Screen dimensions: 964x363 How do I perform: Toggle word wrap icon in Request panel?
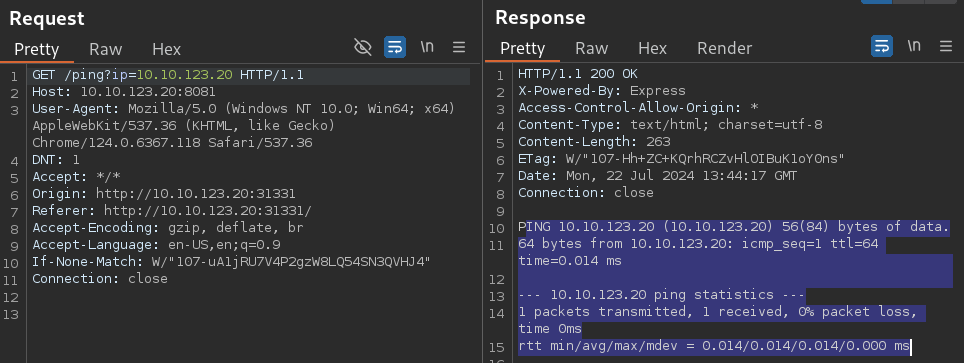pyautogui.click(x=395, y=47)
